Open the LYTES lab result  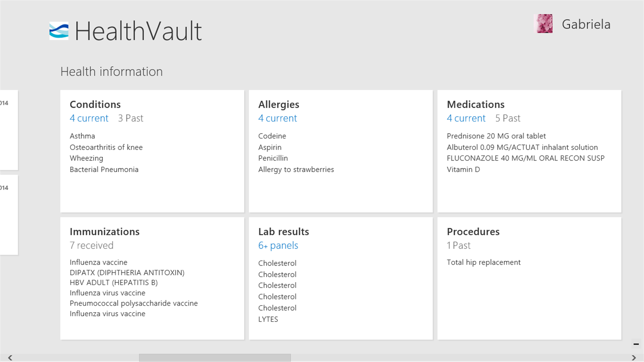point(268,319)
